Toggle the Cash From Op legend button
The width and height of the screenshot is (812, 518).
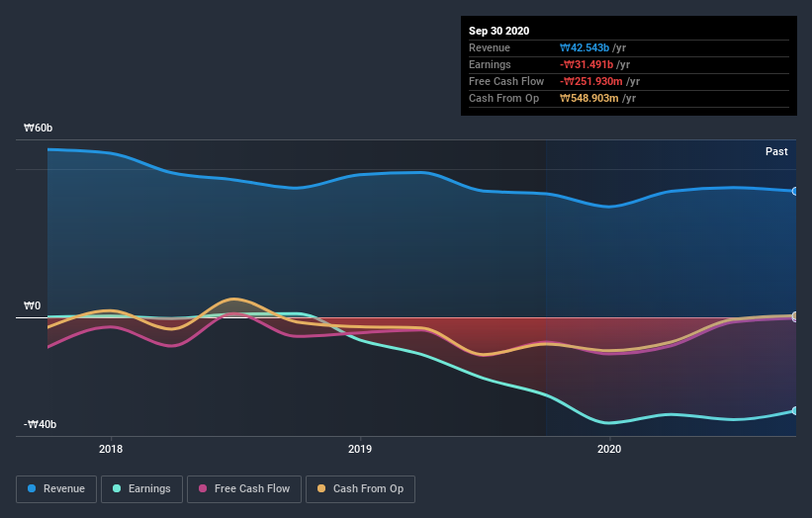point(360,489)
